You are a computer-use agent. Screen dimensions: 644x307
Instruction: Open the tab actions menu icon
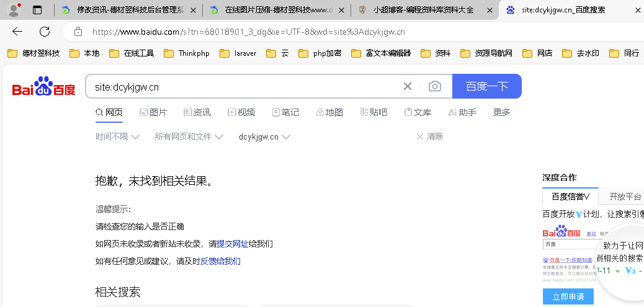point(37,11)
